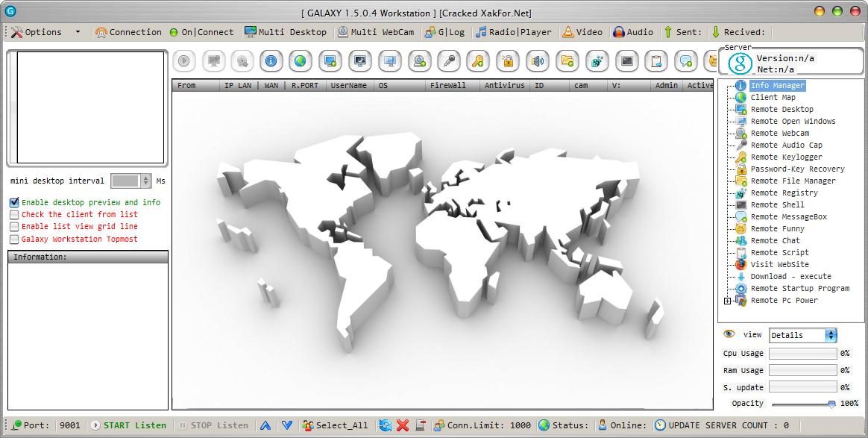The height and width of the screenshot is (438, 868).
Task: Enable list view grid line checkbox
Action: pyautogui.click(x=14, y=227)
